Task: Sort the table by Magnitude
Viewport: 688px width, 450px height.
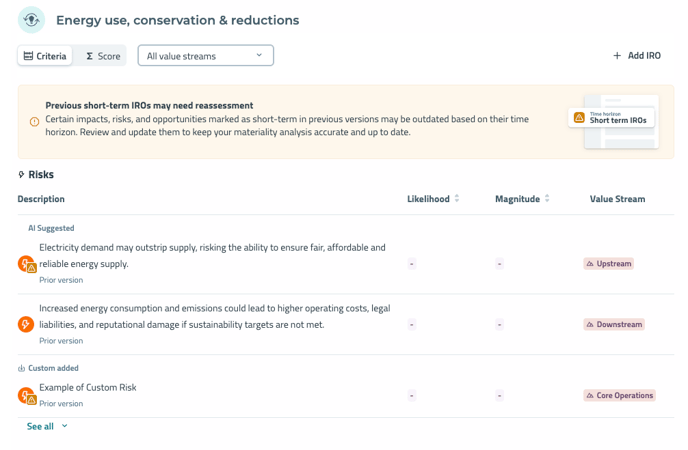Action: [x=522, y=199]
